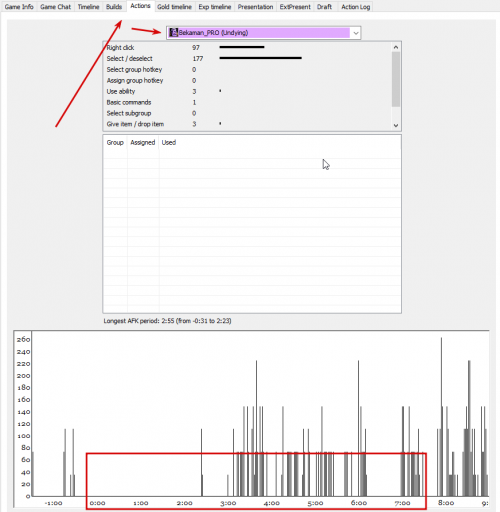Screen dimensions: 500x512
Task: Click the player dropdown arrow
Action: click(x=356, y=33)
